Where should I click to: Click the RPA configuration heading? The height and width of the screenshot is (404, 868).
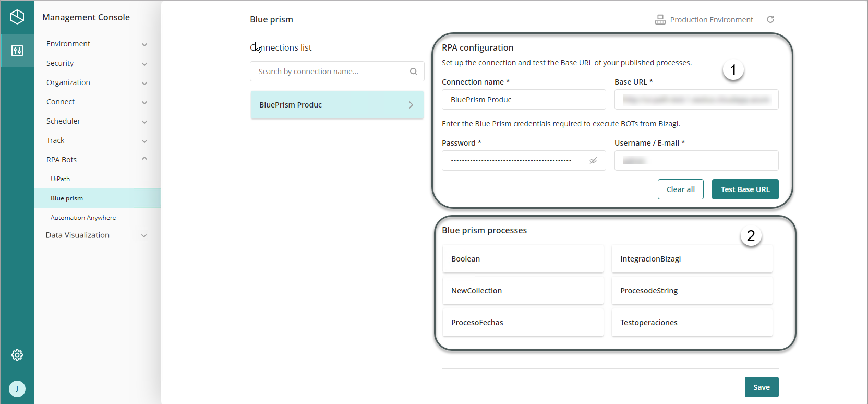point(478,47)
